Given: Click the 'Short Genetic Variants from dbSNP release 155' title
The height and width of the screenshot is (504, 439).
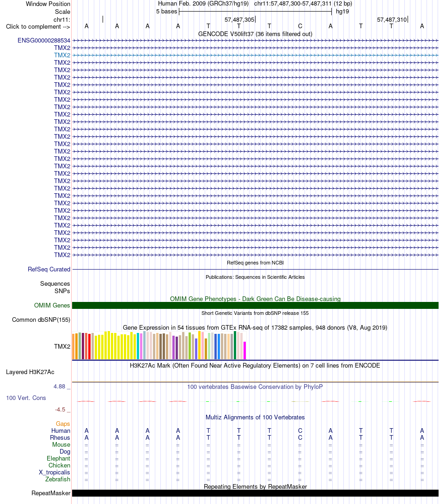Looking at the screenshot, I should [x=255, y=313].
